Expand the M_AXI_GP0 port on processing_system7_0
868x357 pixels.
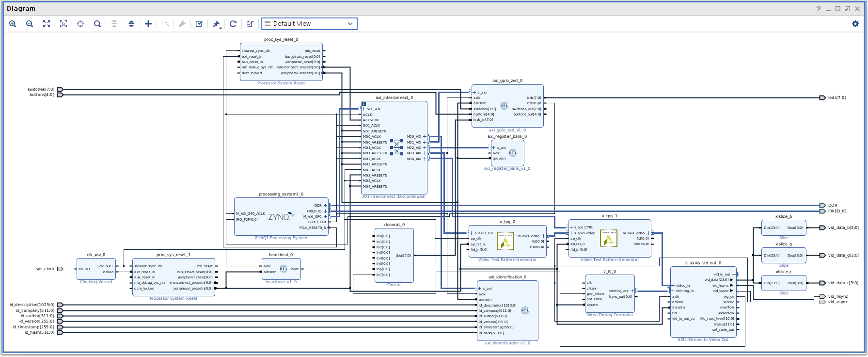tap(325, 217)
